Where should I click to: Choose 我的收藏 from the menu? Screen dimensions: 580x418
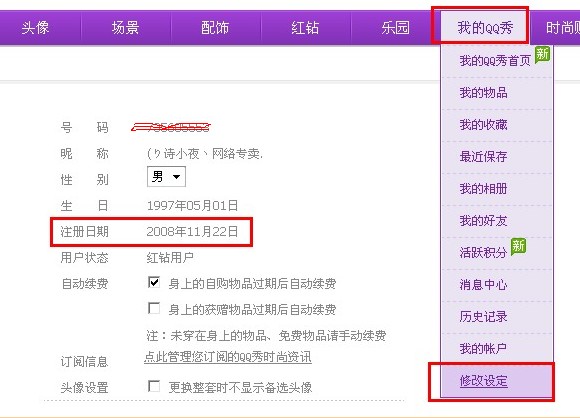click(x=483, y=125)
